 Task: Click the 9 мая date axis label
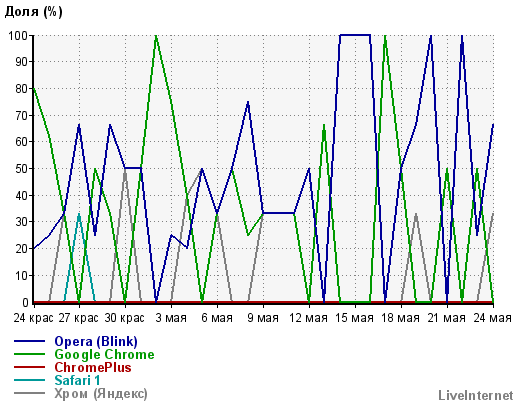263,318
